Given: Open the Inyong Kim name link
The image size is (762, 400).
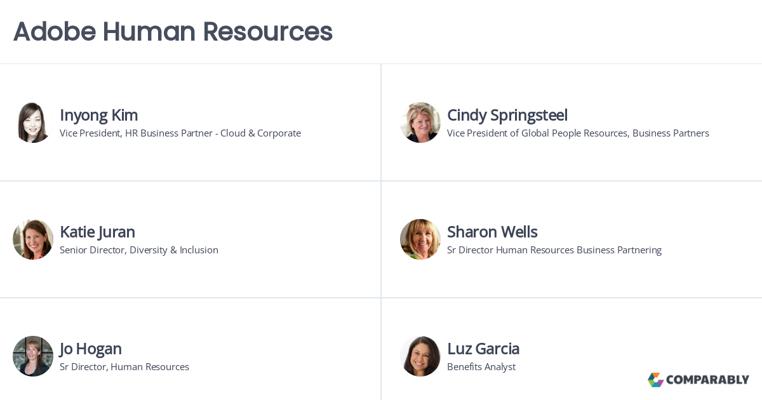Looking at the screenshot, I should pyautogui.click(x=99, y=115).
